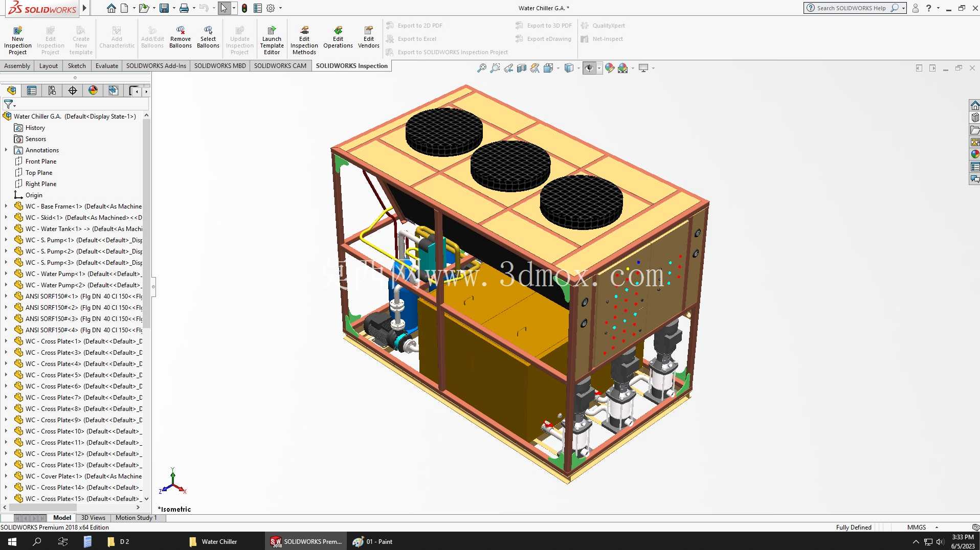
Task: Open the ConfigurationManager tab icon
Action: coord(52,90)
